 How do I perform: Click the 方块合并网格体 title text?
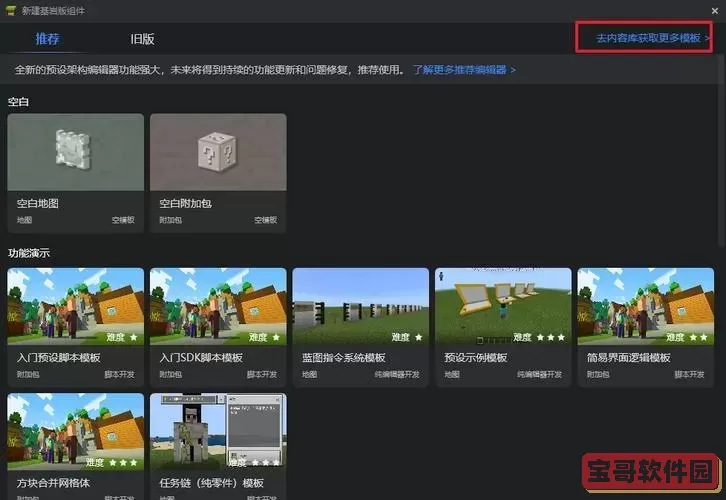point(53,483)
